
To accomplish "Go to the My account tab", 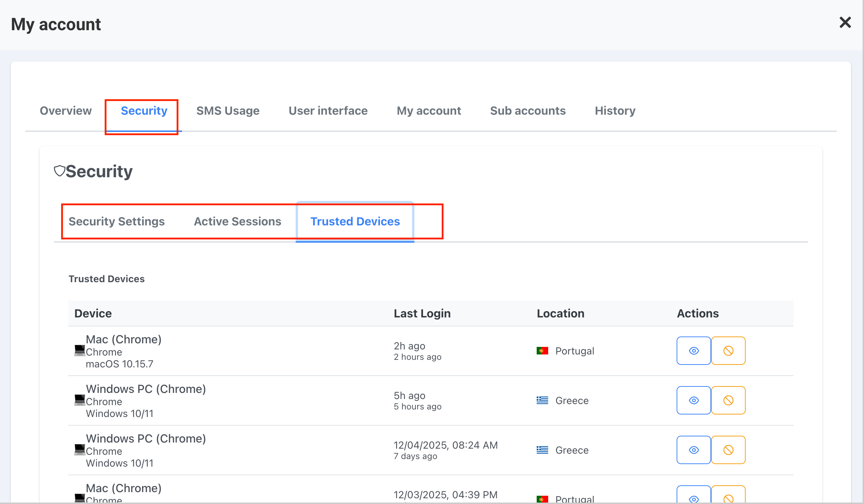I will [429, 111].
